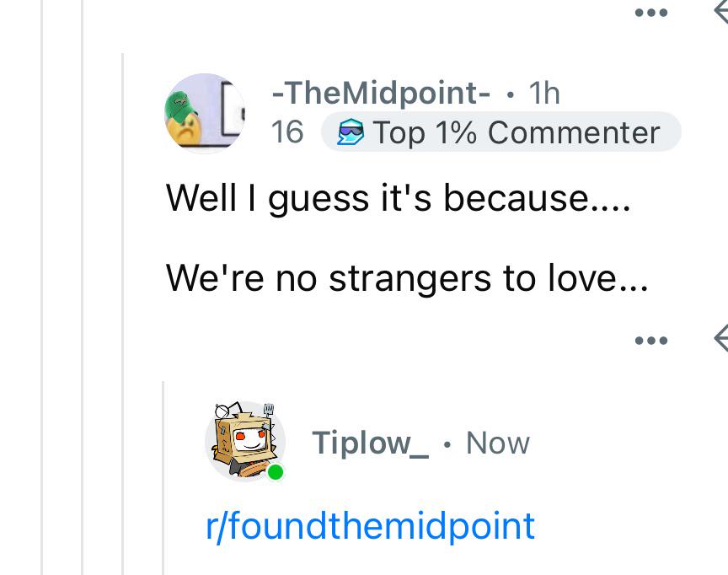Tap reply arrow at top right corner
The height and width of the screenshot is (575, 728).
721,12
